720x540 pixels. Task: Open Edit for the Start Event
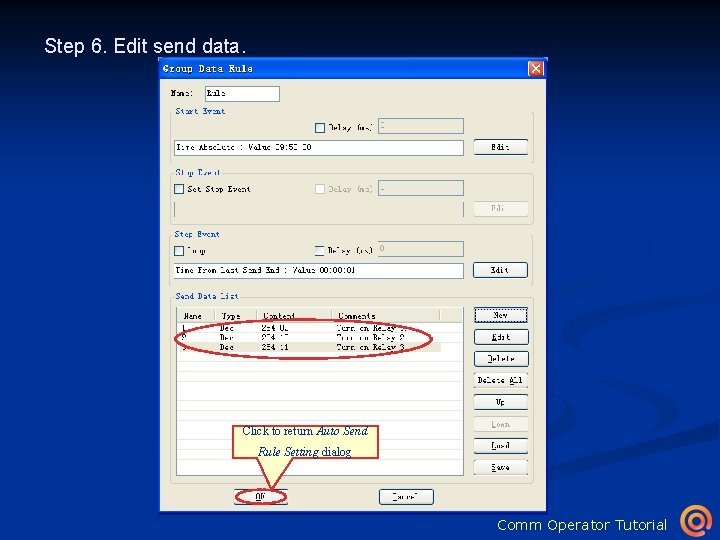coord(500,147)
